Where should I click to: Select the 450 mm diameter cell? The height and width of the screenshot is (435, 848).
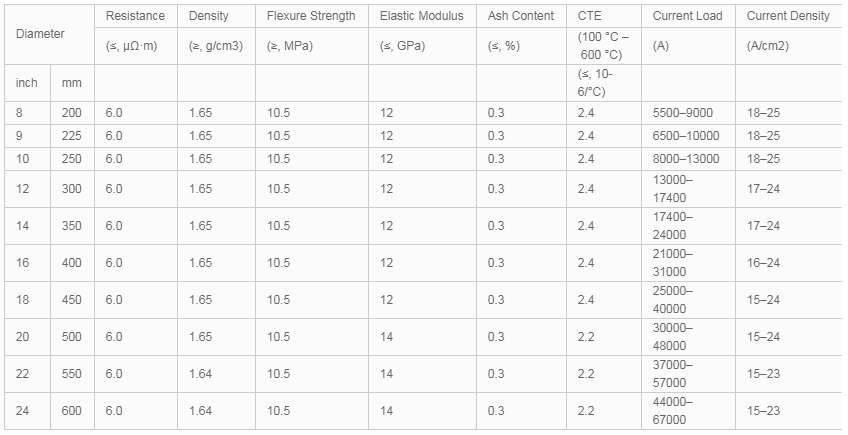coord(72,300)
